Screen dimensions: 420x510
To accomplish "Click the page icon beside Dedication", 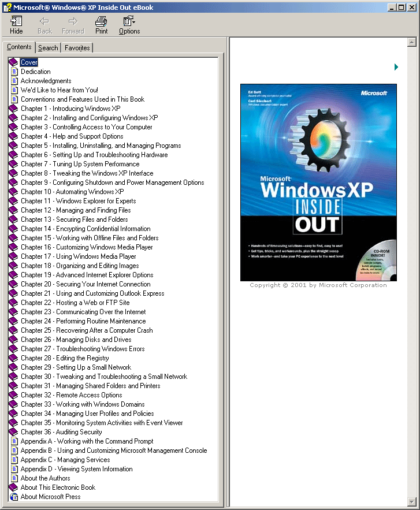I will point(14,71).
